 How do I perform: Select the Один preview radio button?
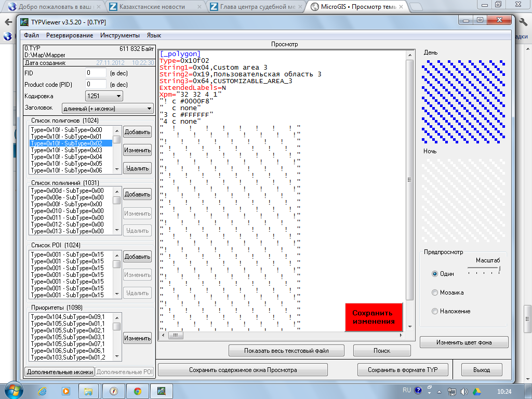(435, 274)
